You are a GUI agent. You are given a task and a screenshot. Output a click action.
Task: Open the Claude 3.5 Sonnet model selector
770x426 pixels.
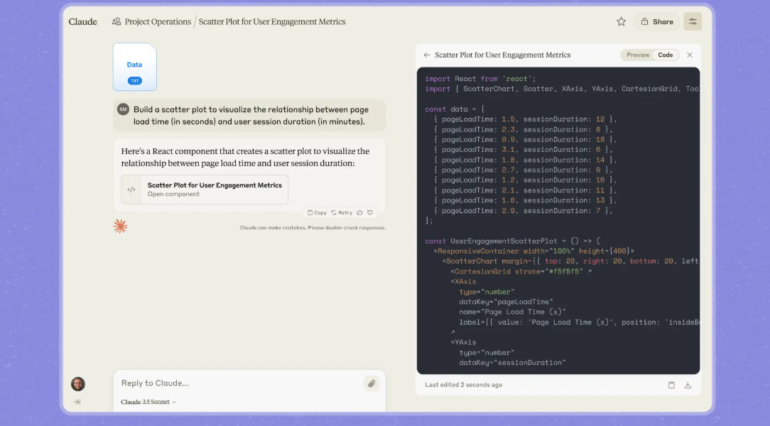tap(148, 402)
